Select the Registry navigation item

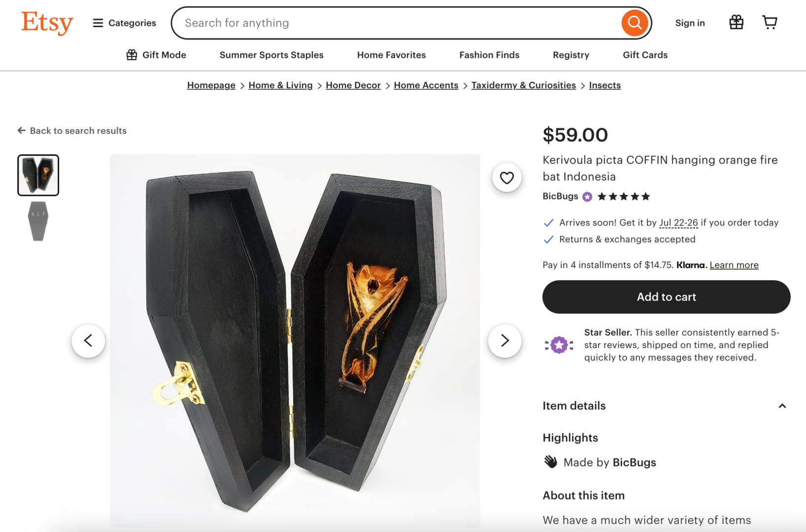tap(571, 55)
